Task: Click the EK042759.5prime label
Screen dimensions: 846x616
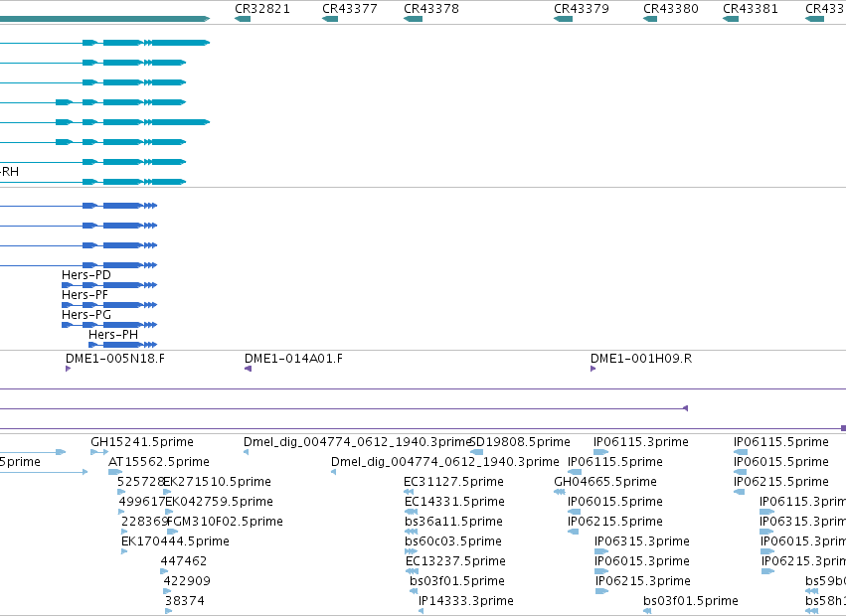Action: point(219,502)
